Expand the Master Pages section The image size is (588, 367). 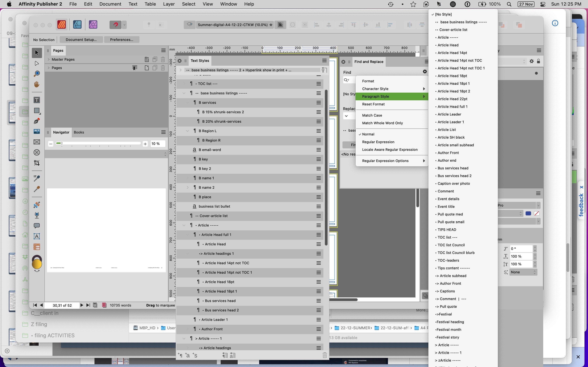pos(48,59)
